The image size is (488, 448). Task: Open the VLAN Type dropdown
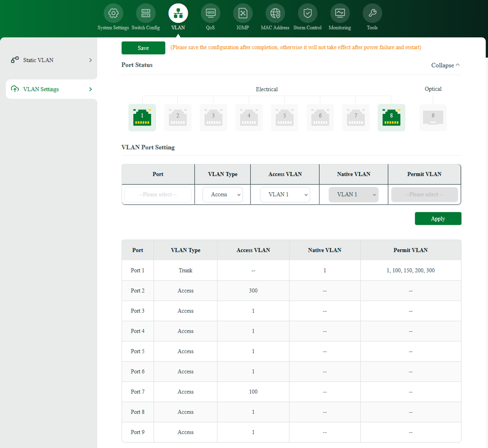click(x=222, y=194)
